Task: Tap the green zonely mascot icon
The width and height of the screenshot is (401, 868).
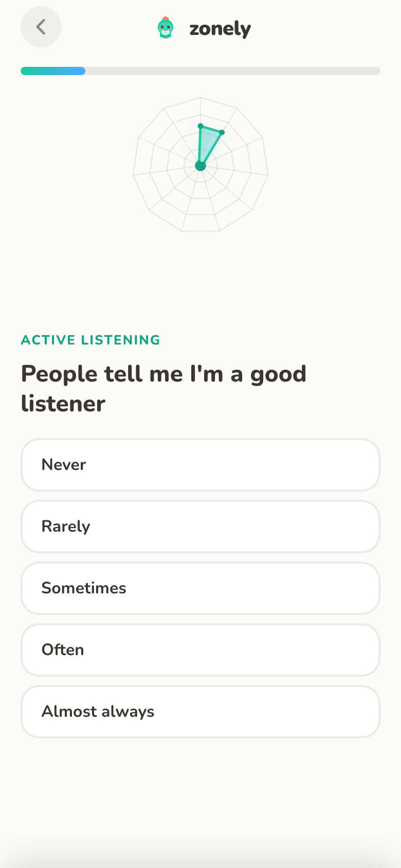Action: [x=166, y=28]
